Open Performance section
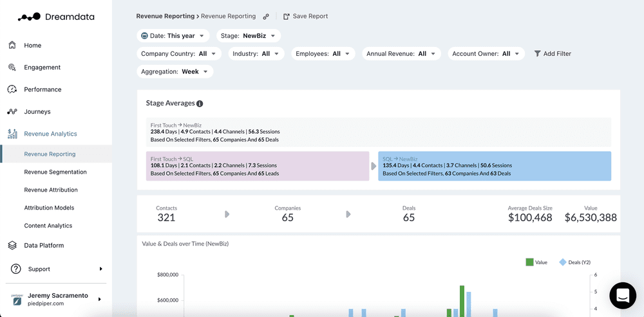Viewport: 644px width, 317px height. [43, 89]
